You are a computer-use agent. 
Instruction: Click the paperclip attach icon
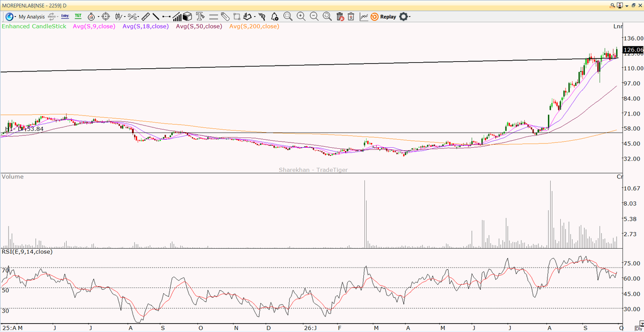(225, 17)
